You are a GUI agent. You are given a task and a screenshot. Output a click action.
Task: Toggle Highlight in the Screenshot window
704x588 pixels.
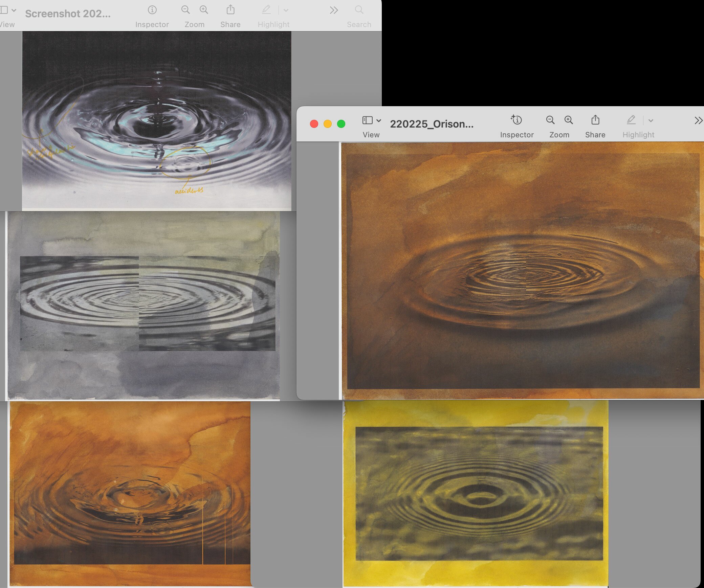266,10
